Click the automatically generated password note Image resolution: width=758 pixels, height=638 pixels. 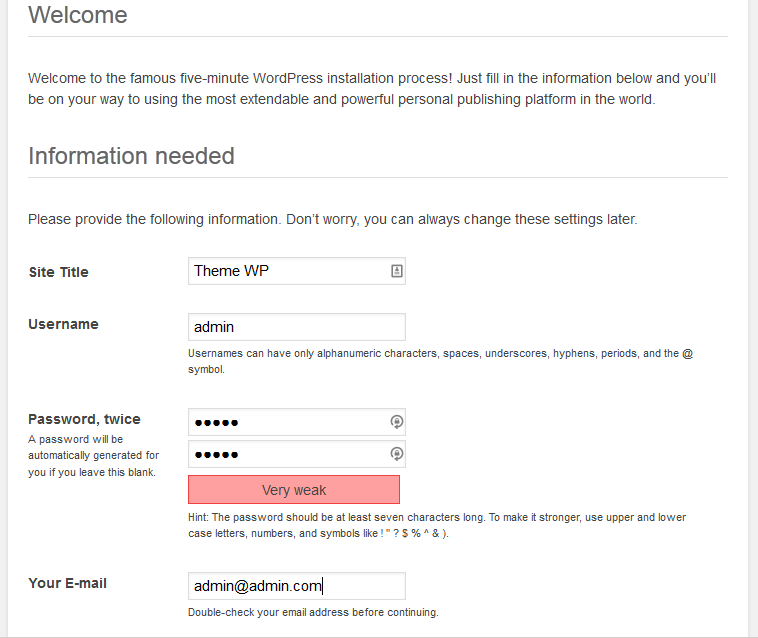[93, 456]
